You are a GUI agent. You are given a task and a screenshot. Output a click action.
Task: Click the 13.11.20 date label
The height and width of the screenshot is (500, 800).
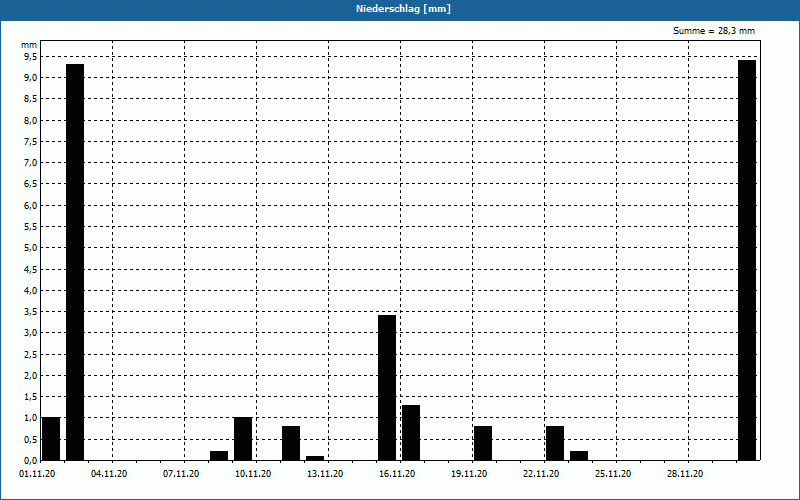pos(325,474)
